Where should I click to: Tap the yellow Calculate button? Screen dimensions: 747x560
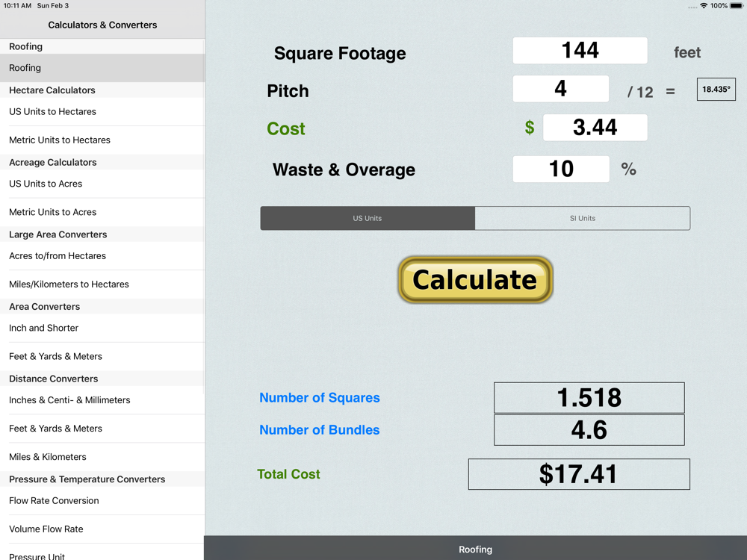[475, 279]
